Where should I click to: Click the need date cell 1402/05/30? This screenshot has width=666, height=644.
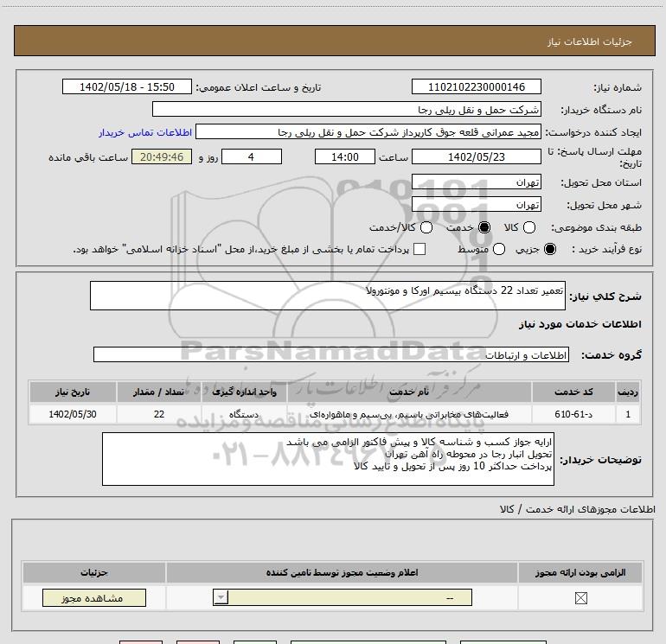pos(73,414)
